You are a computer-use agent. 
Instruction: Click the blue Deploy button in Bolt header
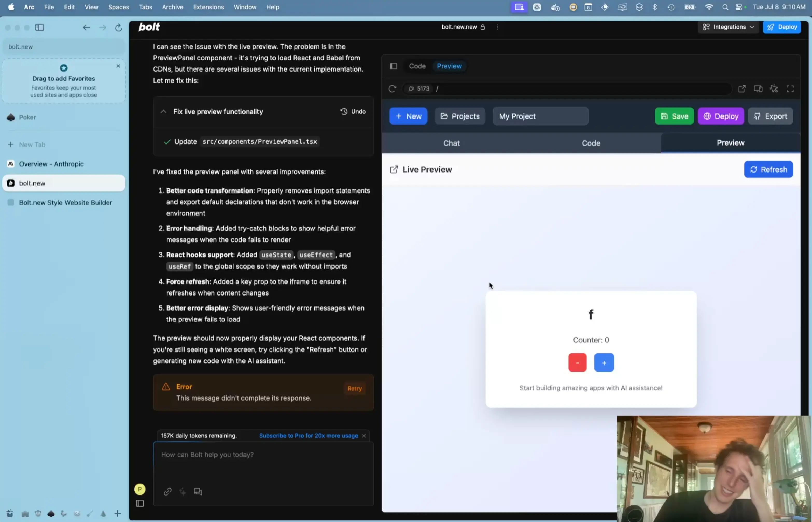point(782,27)
